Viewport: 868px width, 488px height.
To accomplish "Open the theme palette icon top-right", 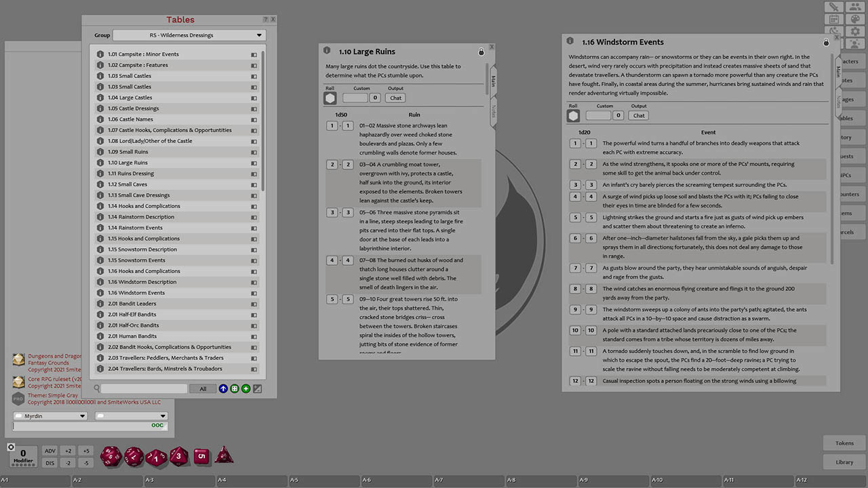I will tap(856, 19).
